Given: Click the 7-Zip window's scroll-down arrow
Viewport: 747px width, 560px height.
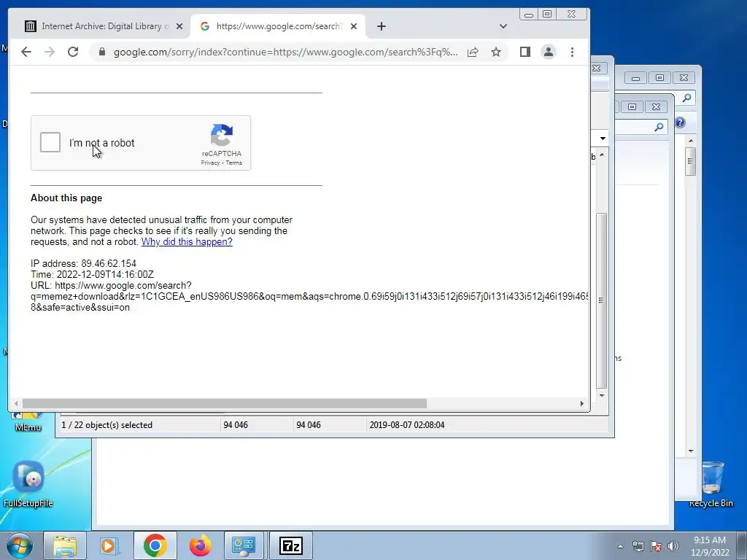Looking at the screenshot, I should 602,395.
